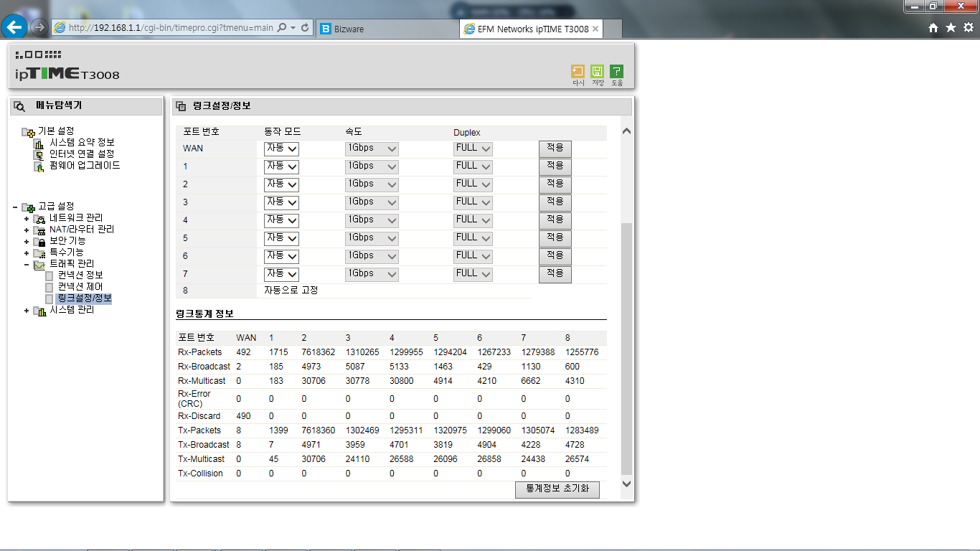Click the green 저장 (save) icon
Image resolution: width=980 pixels, height=551 pixels.
pyautogui.click(x=597, y=71)
